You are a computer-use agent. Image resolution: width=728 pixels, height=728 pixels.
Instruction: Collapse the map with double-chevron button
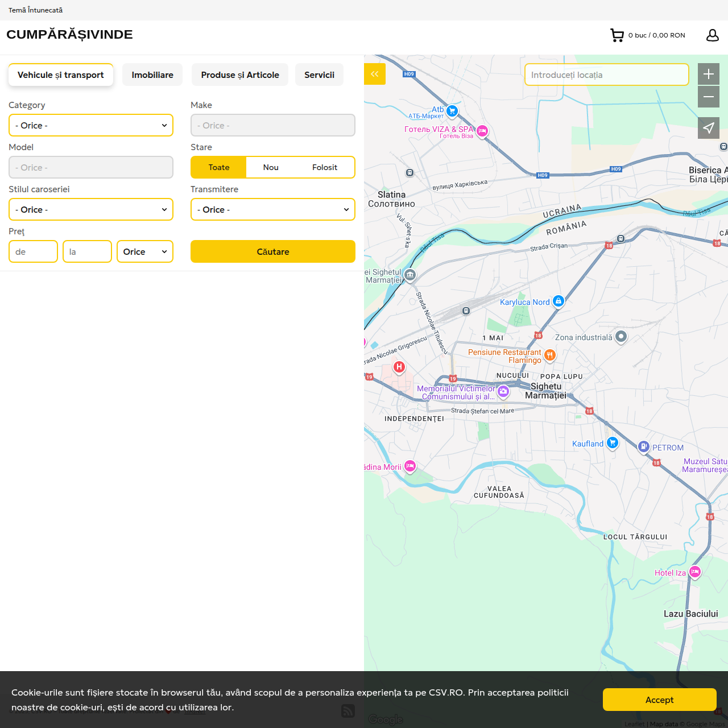tap(375, 74)
